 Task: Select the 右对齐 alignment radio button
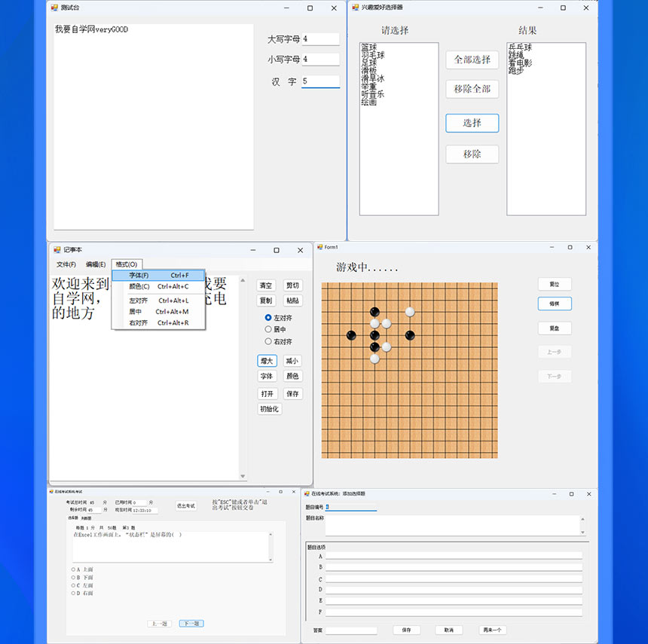pyautogui.click(x=268, y=341)
